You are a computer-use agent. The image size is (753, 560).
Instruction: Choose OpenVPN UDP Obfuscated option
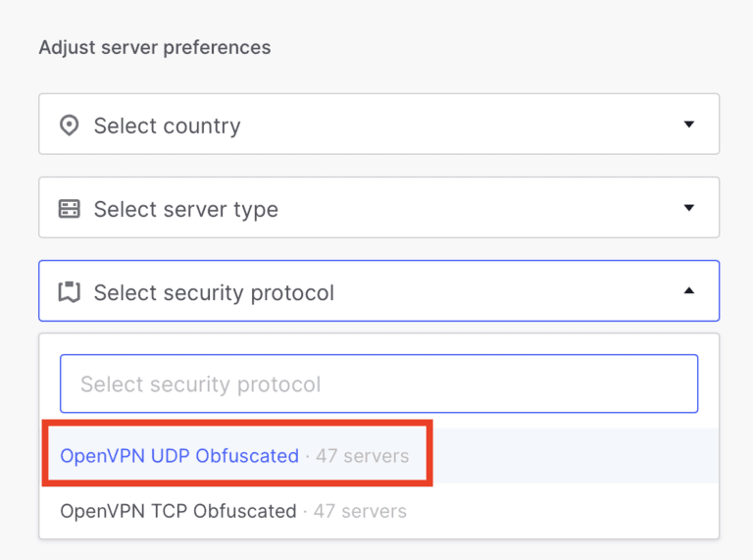point(179,456)
